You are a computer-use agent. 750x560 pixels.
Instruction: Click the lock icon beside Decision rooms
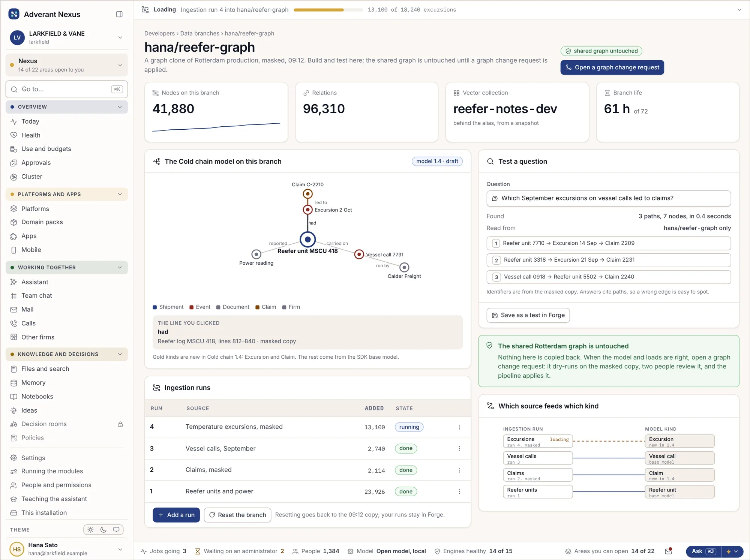(120, 424)
